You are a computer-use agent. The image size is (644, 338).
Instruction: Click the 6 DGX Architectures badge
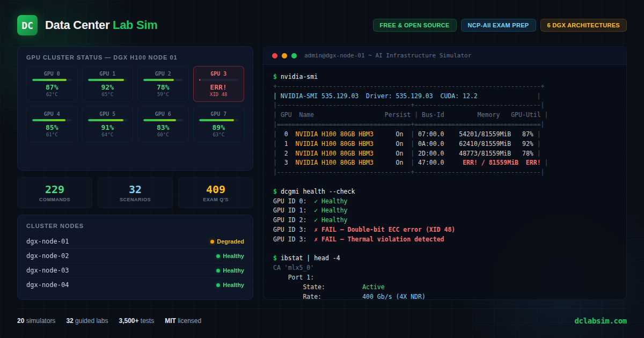click(583, 25)
